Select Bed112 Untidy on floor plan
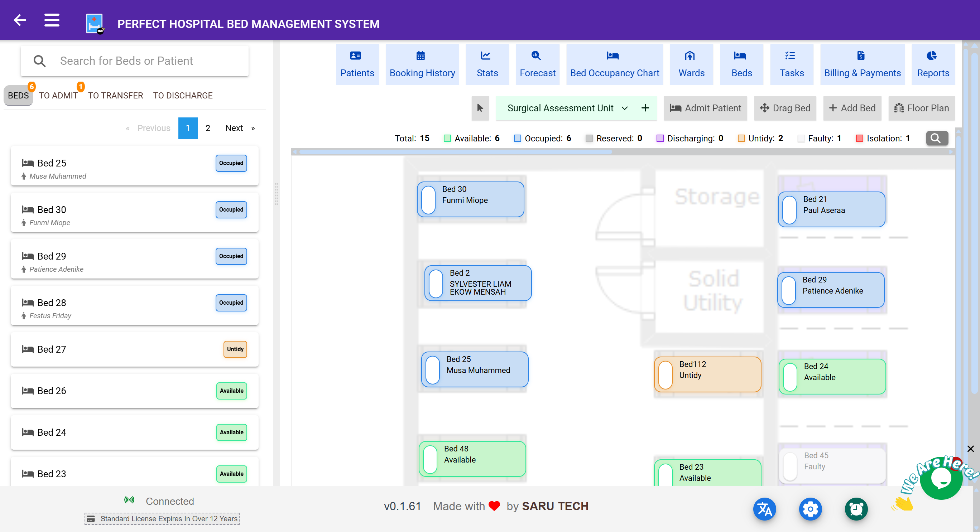Image resolution: width=980 pixels, height=532 pixels. click(x=707, y=374)
